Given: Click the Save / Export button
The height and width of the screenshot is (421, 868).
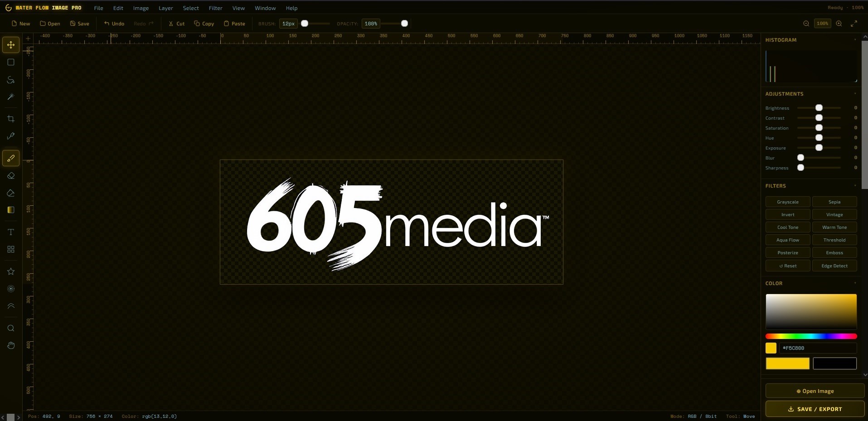Looking at the screenshot, I should [x=815, y=409].
